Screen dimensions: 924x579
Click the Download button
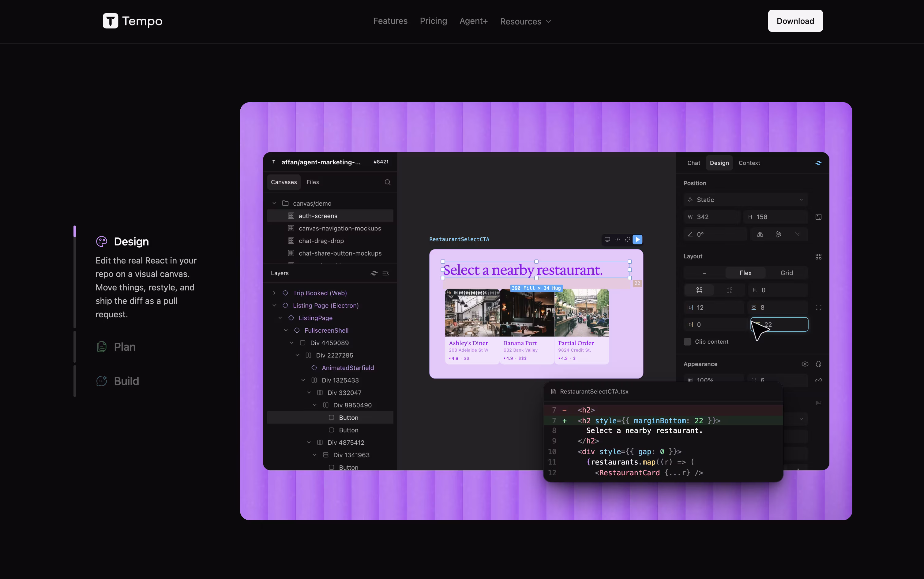[795, 21]
